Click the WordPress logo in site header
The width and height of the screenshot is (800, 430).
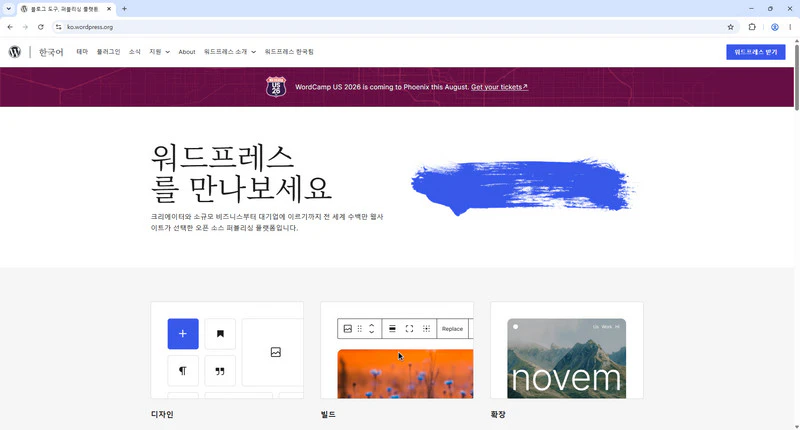coord(15,52)
